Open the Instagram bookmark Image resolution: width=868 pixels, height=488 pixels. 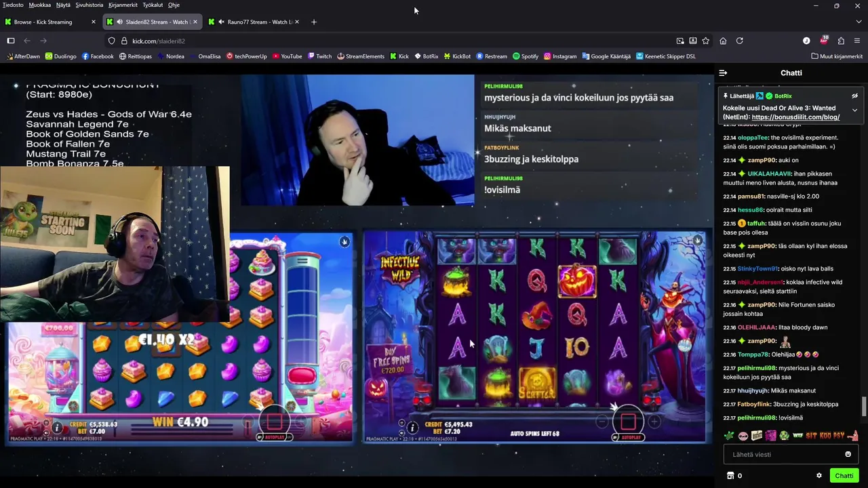tap(560, 56)
